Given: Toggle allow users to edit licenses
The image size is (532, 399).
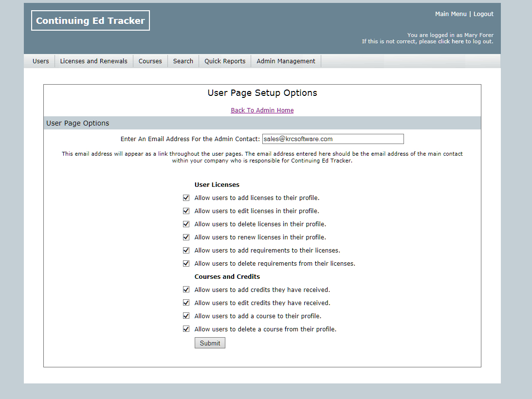Looking at the screenshot, I should coord(186,211).
